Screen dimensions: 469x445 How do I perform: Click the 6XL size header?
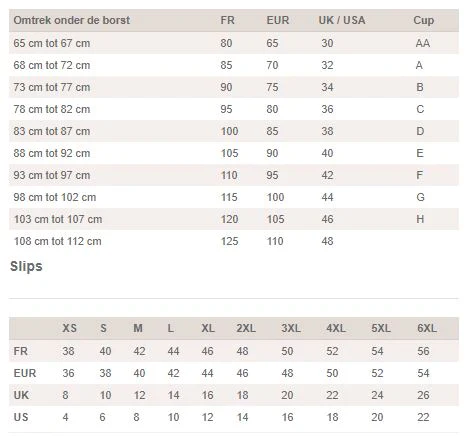pyautogui.click(x=427, y=328)
